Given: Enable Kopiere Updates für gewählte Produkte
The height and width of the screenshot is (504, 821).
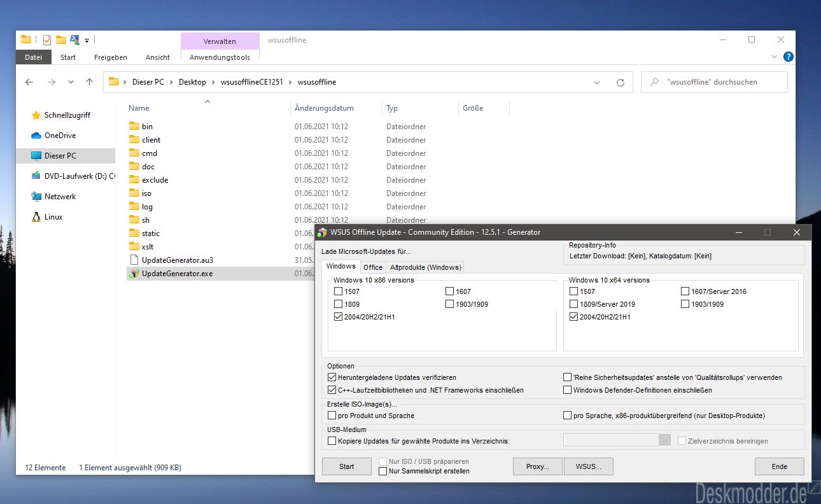Looking at the screenshot, I should [332, 441].
